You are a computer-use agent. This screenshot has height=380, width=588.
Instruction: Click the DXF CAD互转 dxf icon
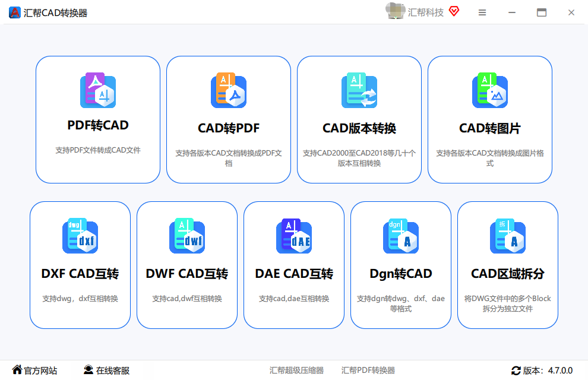click(x=80, y=236)
